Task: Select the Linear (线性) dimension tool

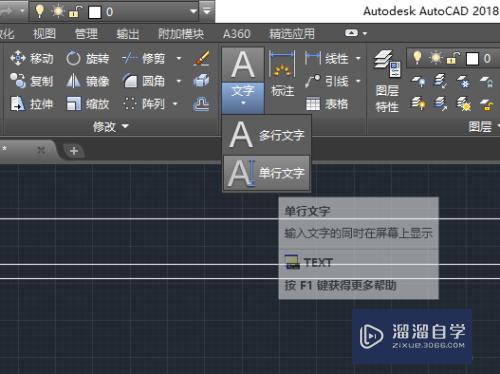Action: 326,59
